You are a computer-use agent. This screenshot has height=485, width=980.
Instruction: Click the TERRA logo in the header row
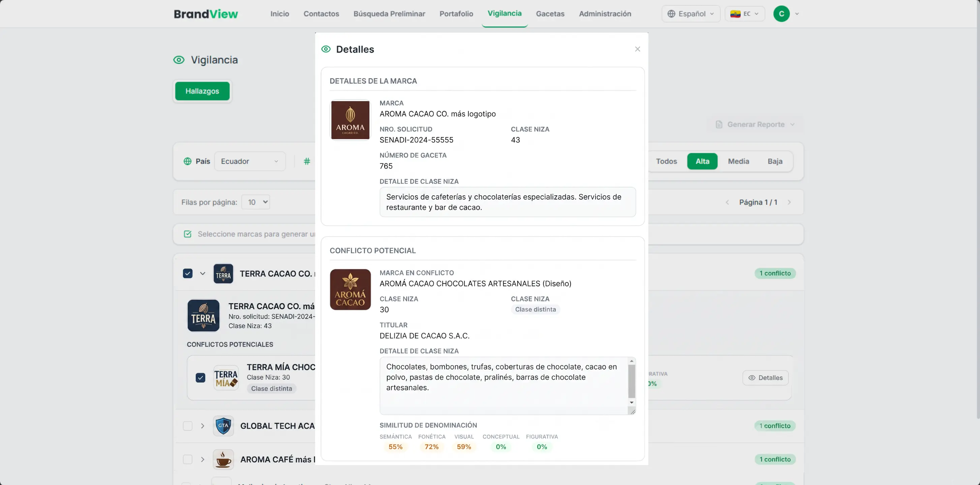click(x=223, y=274)
